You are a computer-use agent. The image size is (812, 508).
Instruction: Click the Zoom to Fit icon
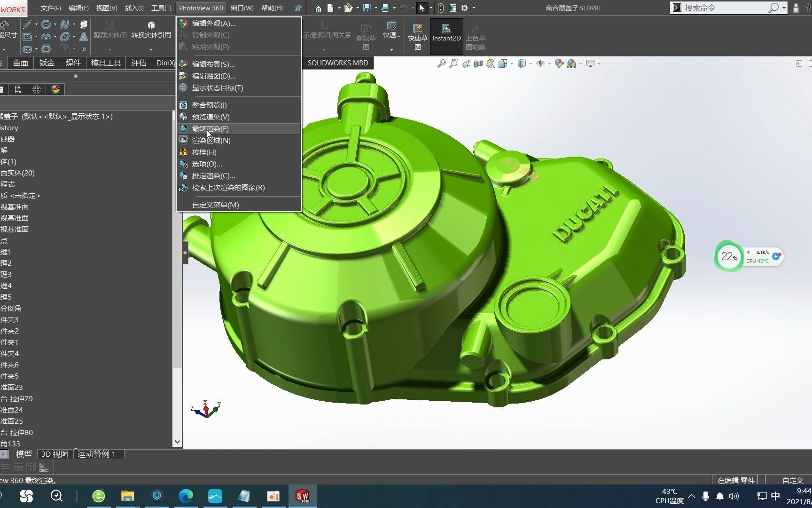coord(441,63)
